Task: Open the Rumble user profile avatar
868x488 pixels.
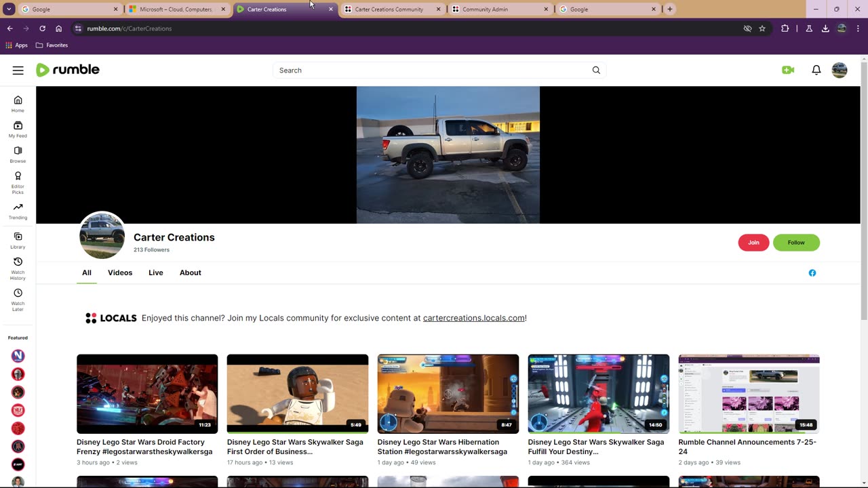Action: tap(840, 70)
